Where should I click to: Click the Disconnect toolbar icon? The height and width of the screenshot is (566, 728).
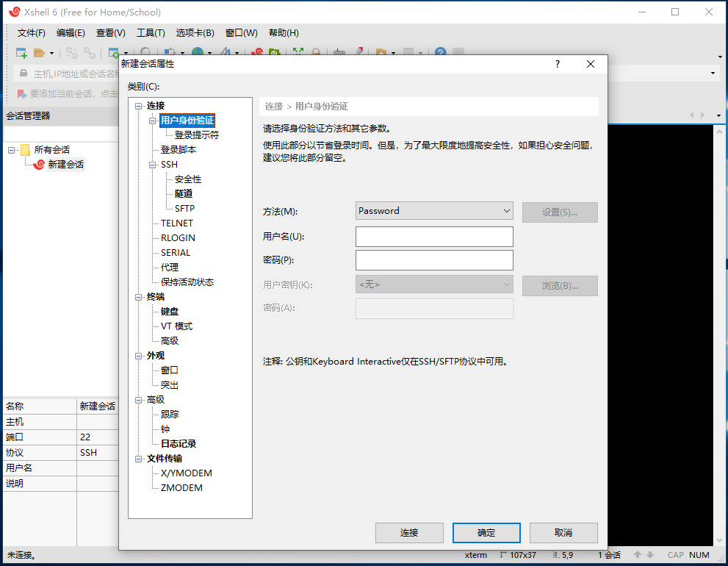tap(71, 53)
